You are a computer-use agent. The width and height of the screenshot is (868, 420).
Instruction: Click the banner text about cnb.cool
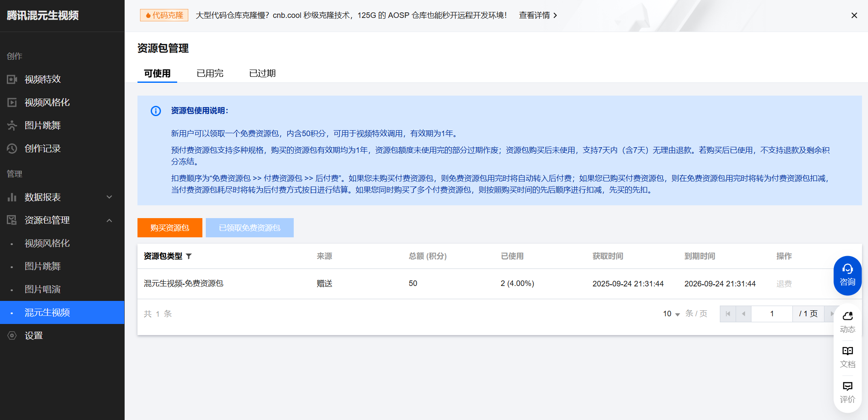pos(351,15)
